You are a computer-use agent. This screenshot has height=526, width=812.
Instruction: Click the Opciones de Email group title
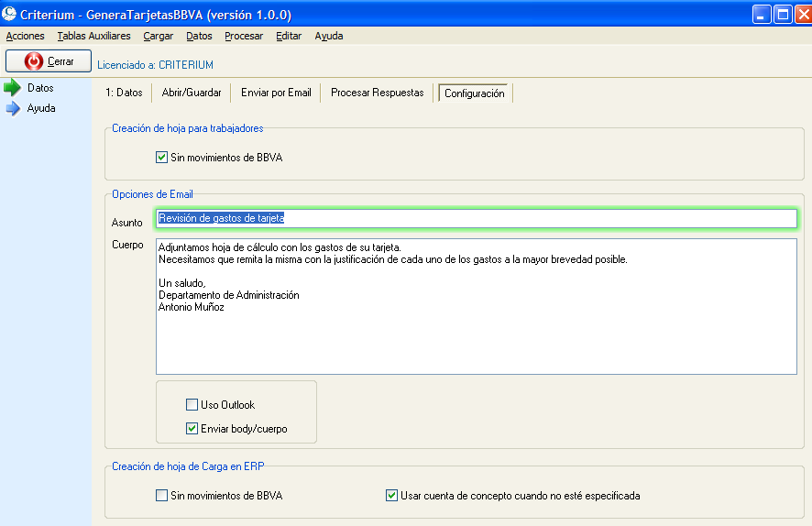coord(152,194)
